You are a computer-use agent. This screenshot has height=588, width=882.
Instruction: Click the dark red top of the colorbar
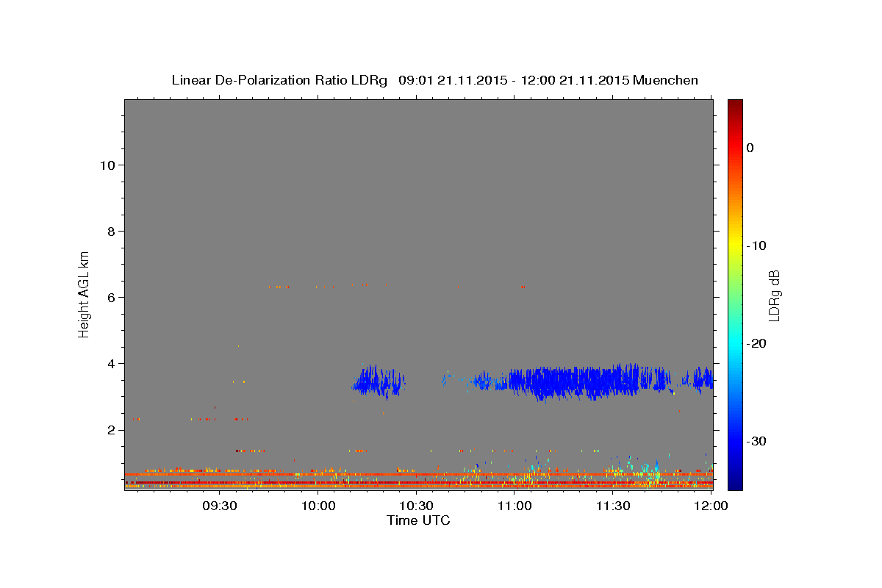[735, 105]
